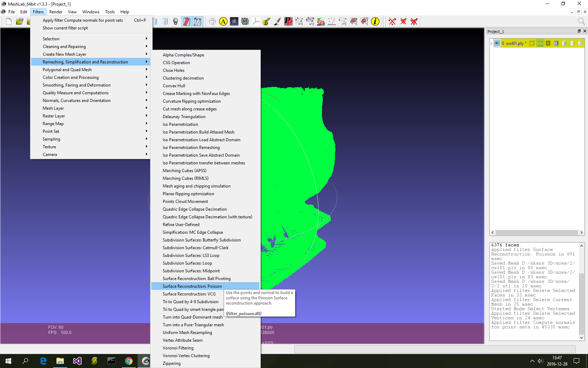
Task: Apply filter Compute normals for point sets
Action: (91, 20)
